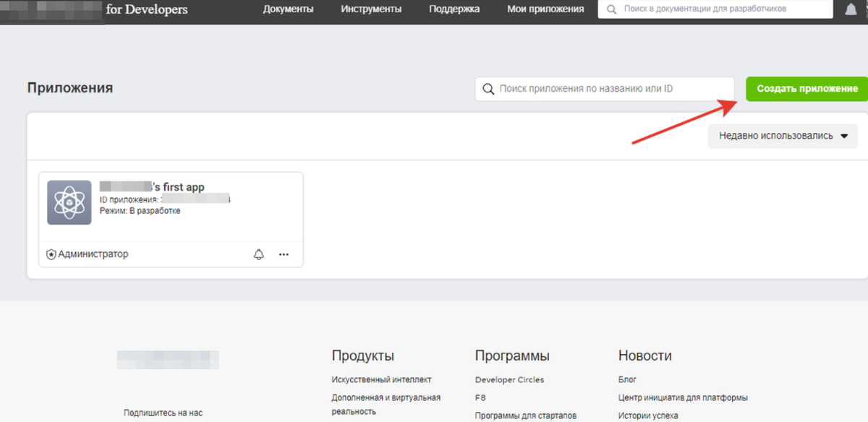Open the Документы menu
The height and width of the screenshot is (422, 868).
tap(289, 9)
